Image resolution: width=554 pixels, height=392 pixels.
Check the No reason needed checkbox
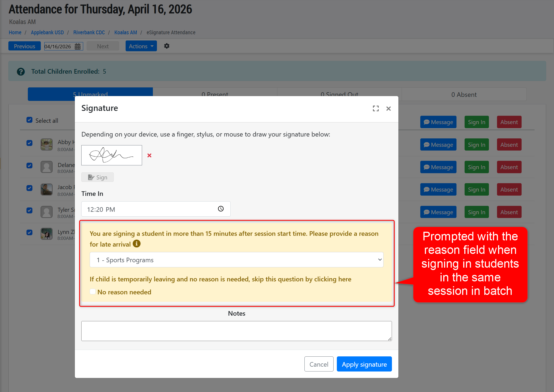(93, 292)
